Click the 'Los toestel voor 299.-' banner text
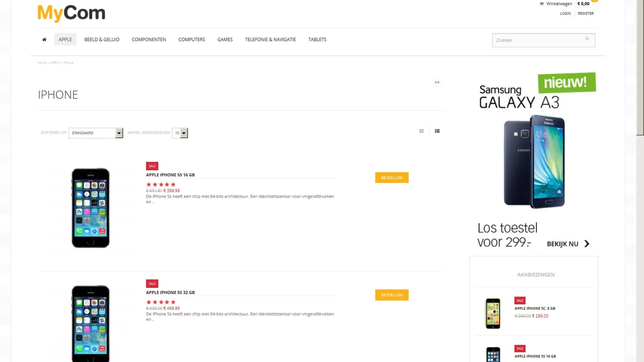Screen dimensions: 644x362 click(x=507, y=235)
